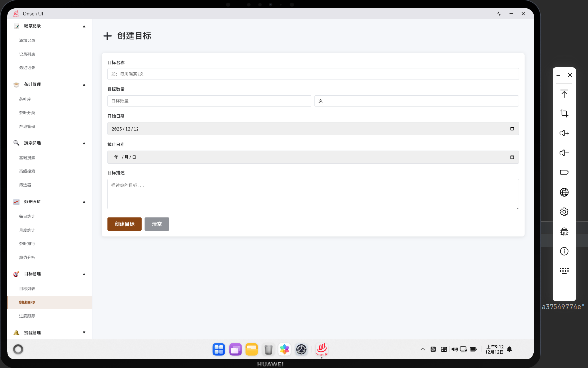Screen dimensions: 588x368
Task: Click the dartboard icon next to 目标管理
Action: click(x=16, y=274)
